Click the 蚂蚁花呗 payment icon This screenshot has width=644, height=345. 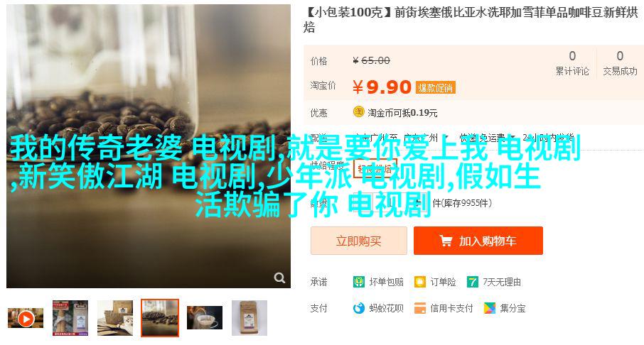[358, 308]
